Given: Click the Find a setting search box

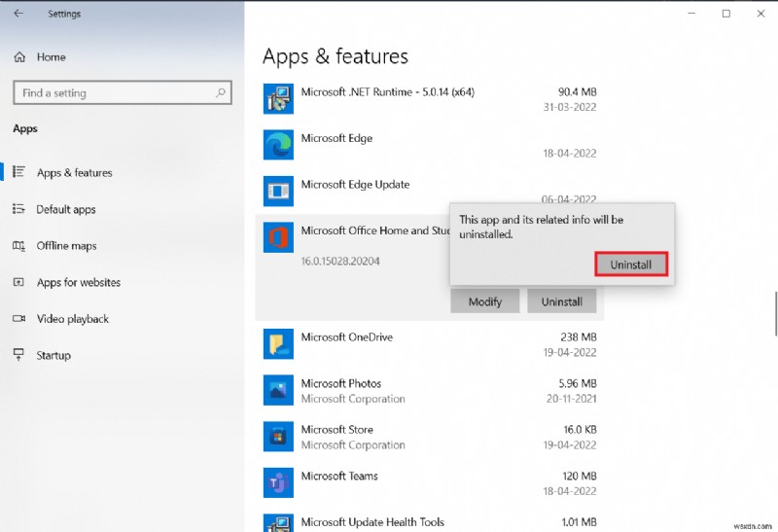Looking at the screenshot, I should pyautogui.click(x=123, y=92).
